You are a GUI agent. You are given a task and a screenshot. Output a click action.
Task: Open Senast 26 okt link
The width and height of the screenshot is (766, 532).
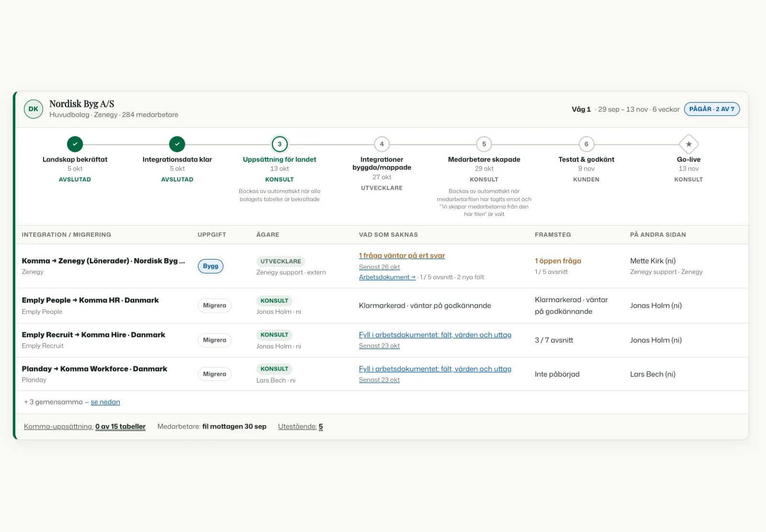pyautogui.click(x=379, y=267)
